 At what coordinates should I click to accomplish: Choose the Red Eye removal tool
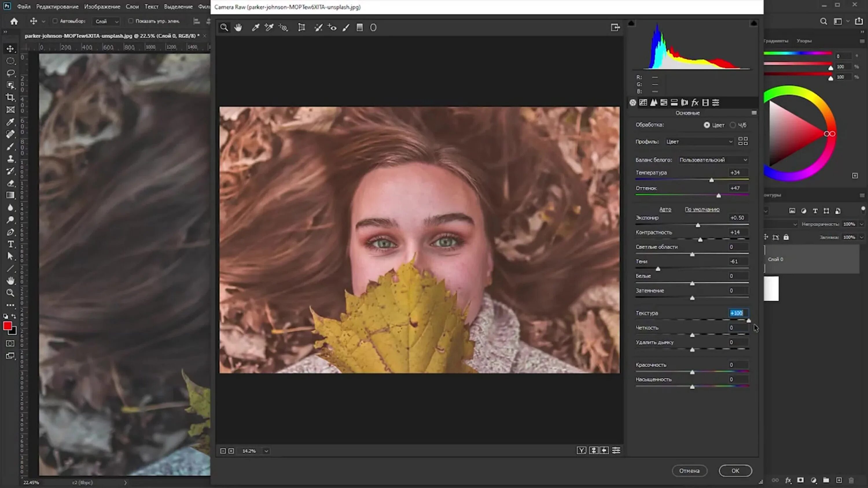332,28
